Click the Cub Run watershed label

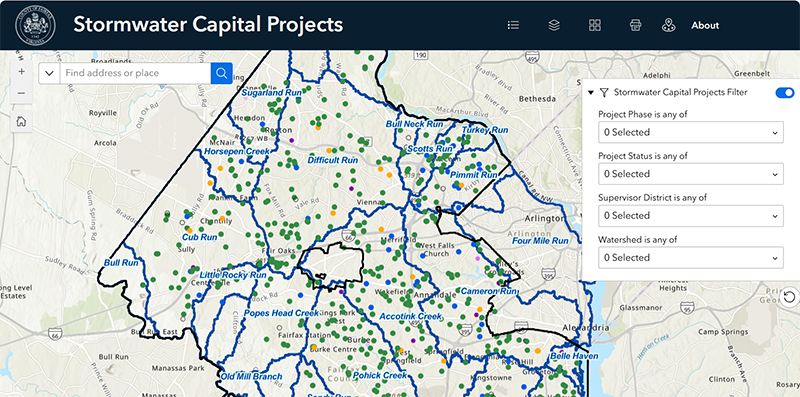coord(199,237)
